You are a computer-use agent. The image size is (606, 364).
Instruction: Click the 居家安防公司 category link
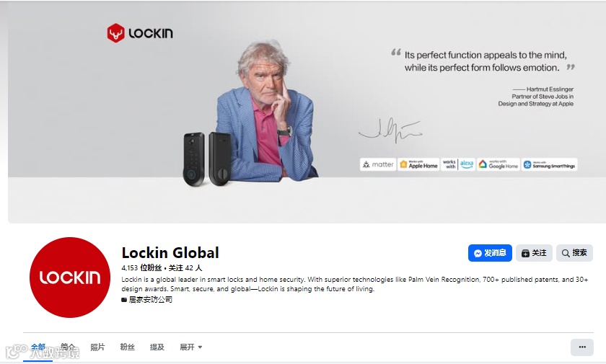click(x=150, y=300)
